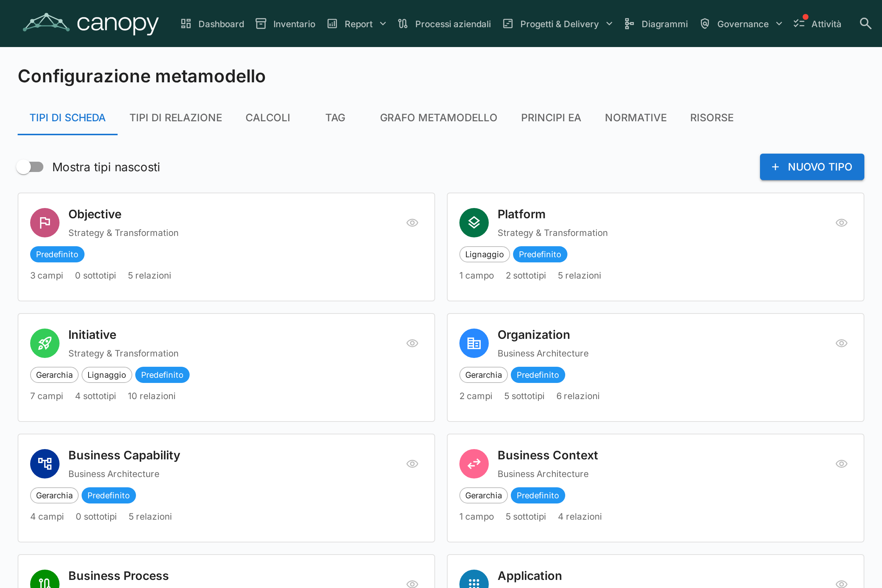This screenshot has height=588, width=882.
Task: Toggle visibility eye on Objective card
Action: coord(412,223)
